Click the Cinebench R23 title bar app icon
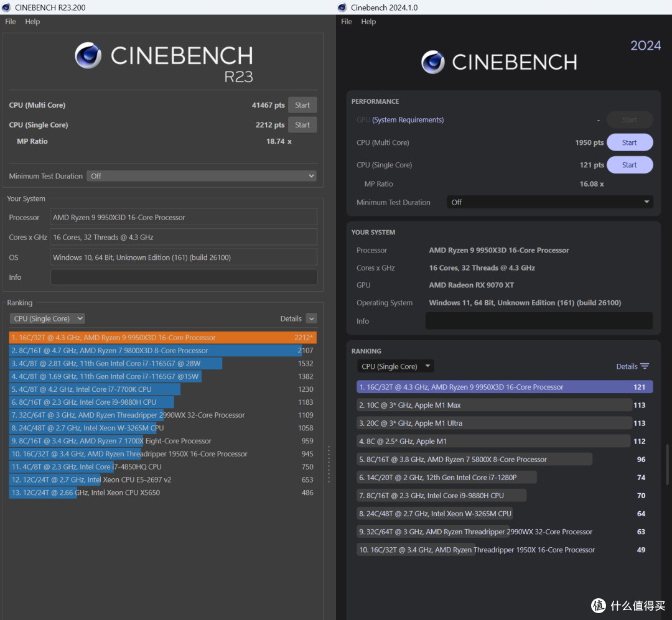Viewport: 672px width, 620px height. point(6,7)
